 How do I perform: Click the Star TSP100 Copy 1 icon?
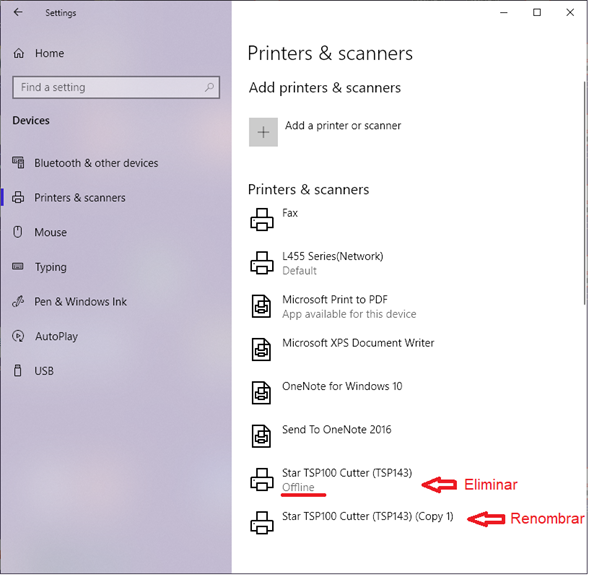coord(262,523)
